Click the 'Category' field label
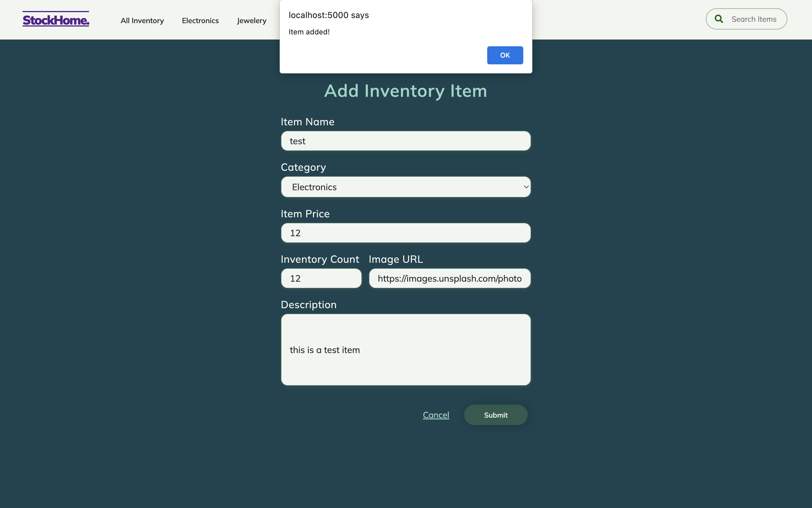 (x=303, y=167)
